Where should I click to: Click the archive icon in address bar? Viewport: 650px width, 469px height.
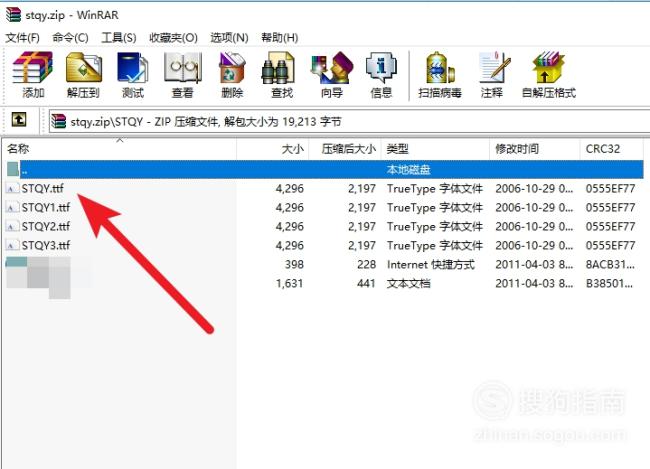pos(59,122)
